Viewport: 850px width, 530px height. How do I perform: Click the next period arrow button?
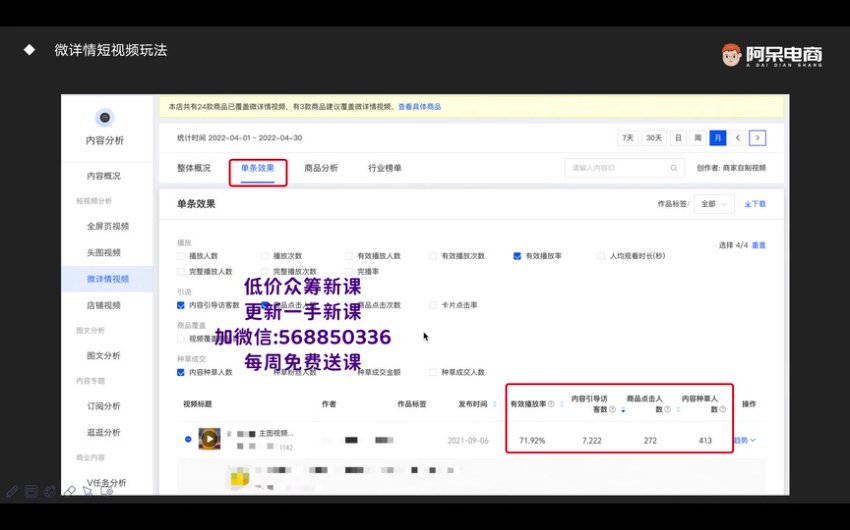pyautogui.click(x=758, y=138)
